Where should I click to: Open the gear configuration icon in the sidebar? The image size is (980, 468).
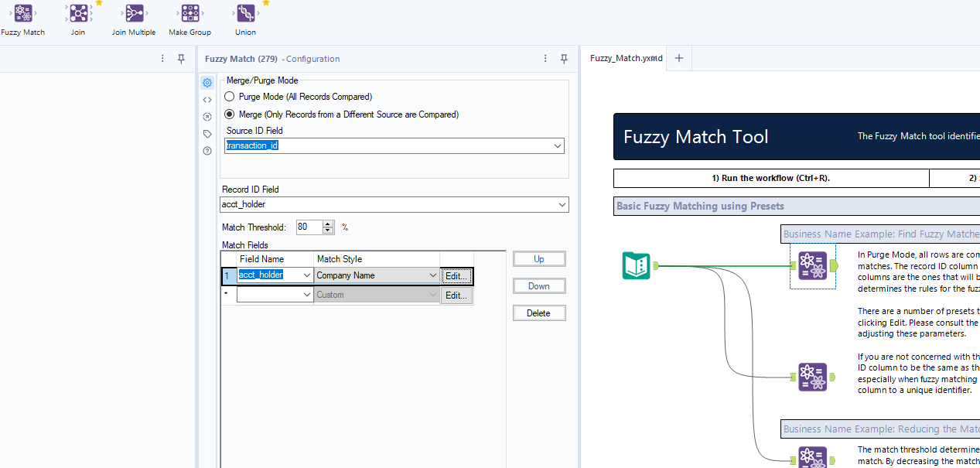click(x=207, y=83)
